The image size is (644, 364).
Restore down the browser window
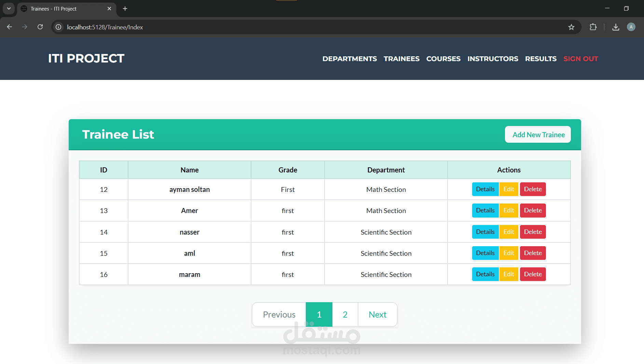pyautogui.click(x=626, y=9)
